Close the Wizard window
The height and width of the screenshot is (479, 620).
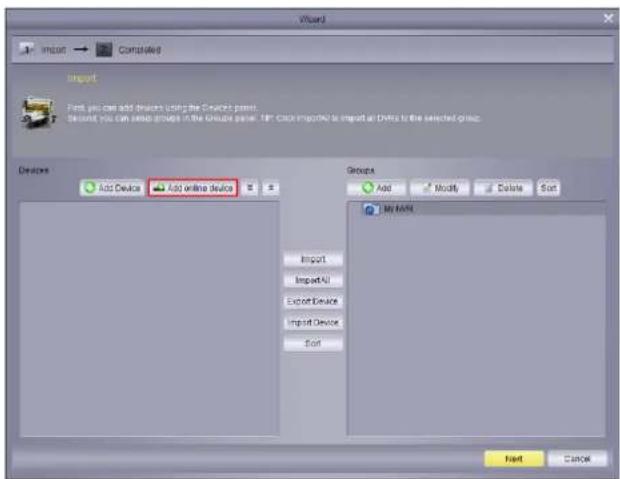click(x=609, y=19)
